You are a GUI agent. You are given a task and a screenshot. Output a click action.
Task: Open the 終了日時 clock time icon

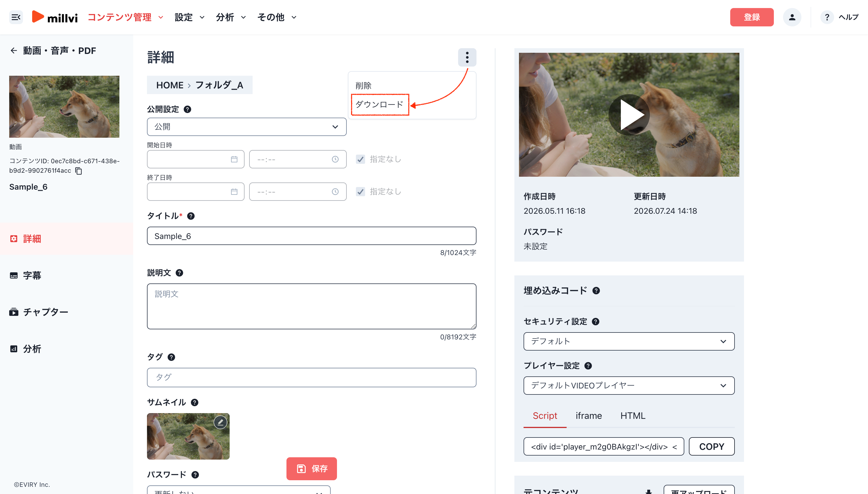[335, 192]
